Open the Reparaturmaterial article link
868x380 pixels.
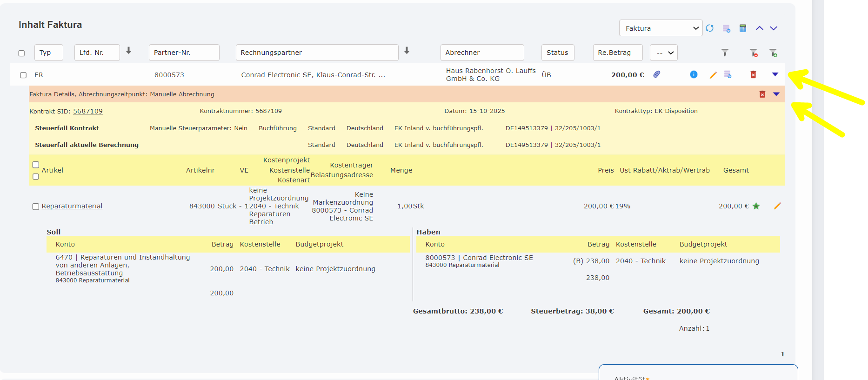[72, 206]
